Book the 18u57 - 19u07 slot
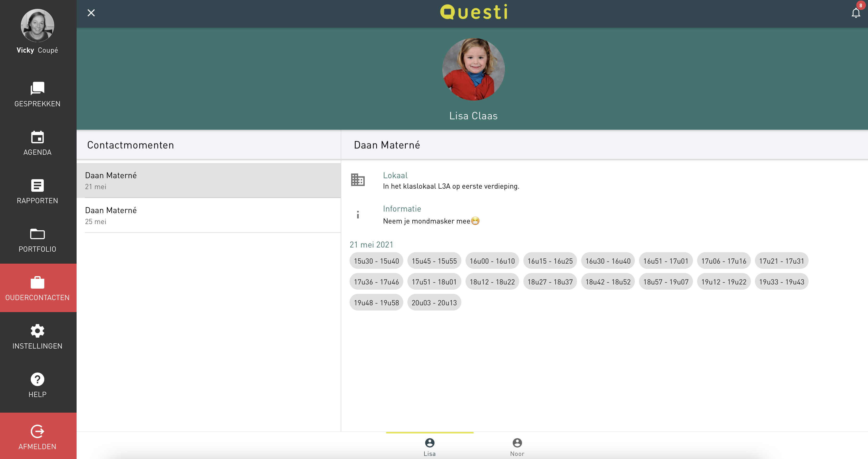This screenshot has width=868, height=459. pos(666,282)
